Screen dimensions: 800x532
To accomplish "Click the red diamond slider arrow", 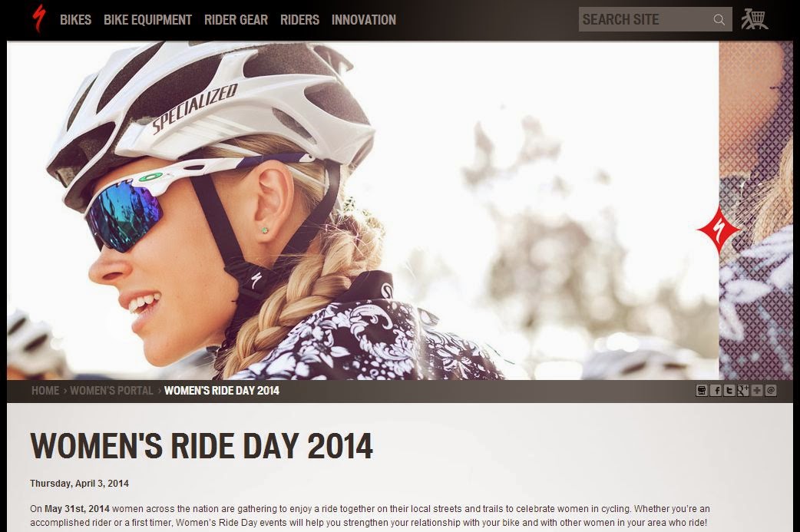I will click(719, 230).
